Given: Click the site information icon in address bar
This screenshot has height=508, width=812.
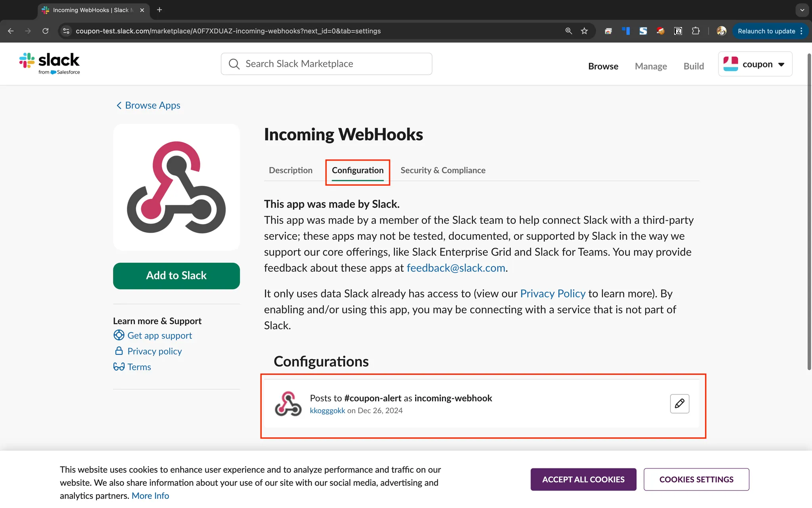Looking at the screenshot, I should pyautogui.click(x=66, y=31).
